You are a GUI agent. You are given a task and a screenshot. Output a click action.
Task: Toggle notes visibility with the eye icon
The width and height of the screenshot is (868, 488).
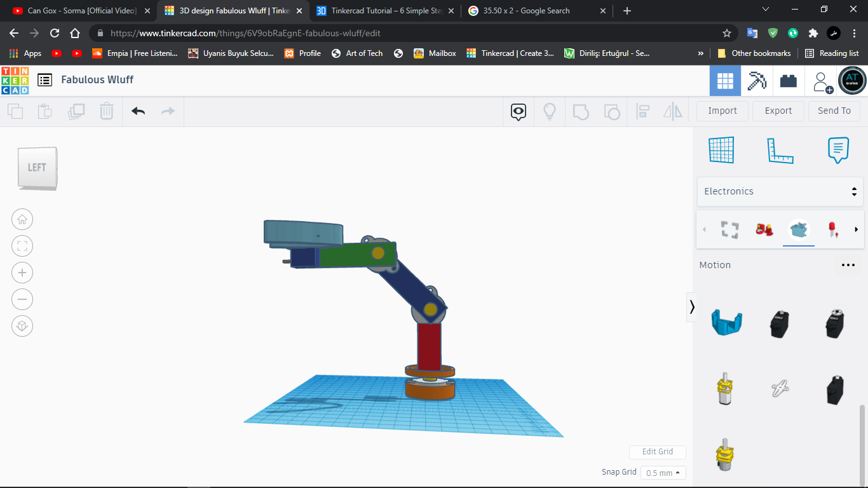[518, 111]
